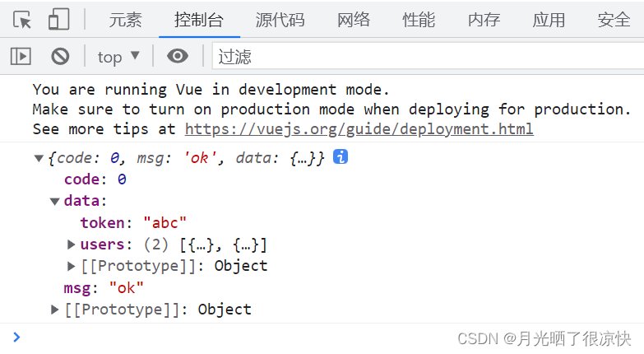Open the Vue deployment guide link
Screen dimensions: 644x354
point(359,129)
